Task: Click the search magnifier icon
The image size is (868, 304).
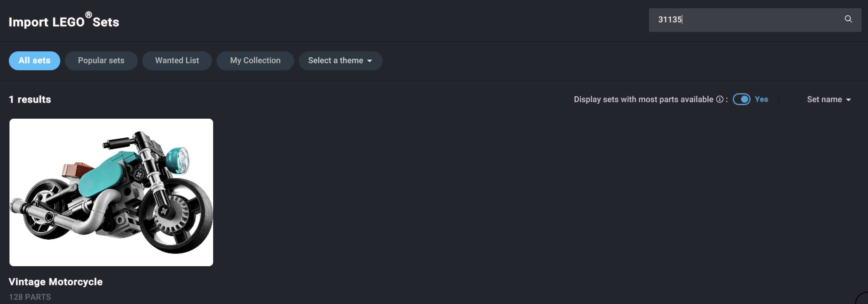Action: pyautogui.click(x=848, y=19)
